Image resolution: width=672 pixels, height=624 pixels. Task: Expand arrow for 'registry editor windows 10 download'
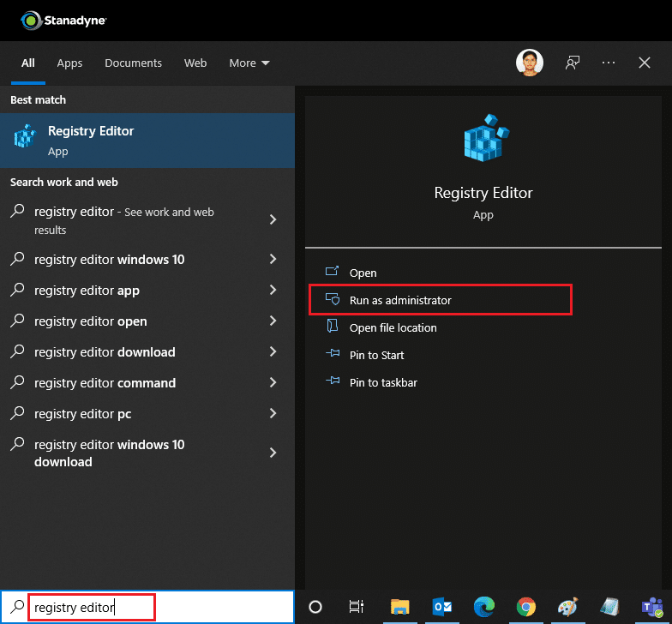pyautogui.click(x=273, y=453)
